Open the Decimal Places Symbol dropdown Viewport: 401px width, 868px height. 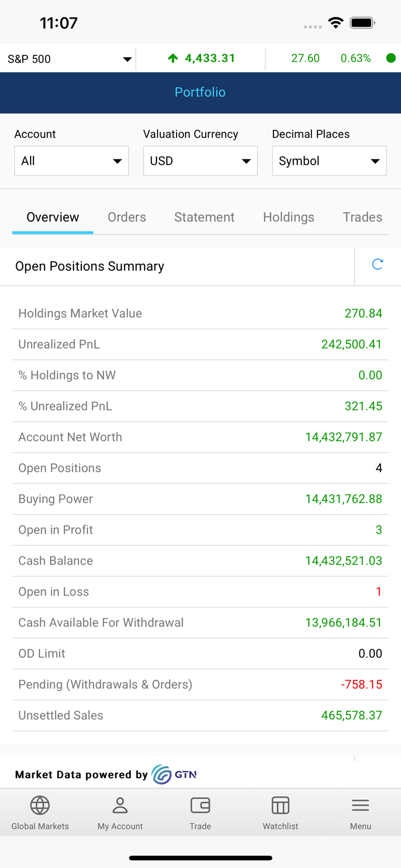(329, 161)
